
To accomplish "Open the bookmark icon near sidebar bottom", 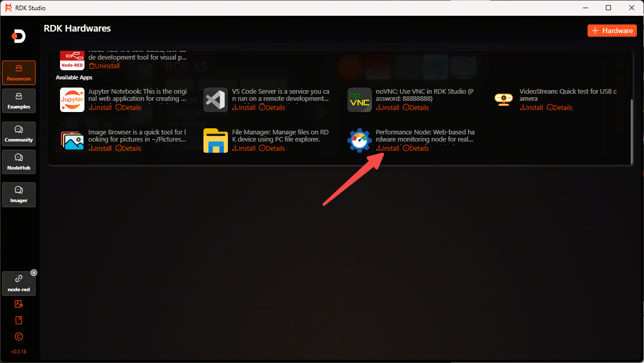I will [x=19, y=320].
